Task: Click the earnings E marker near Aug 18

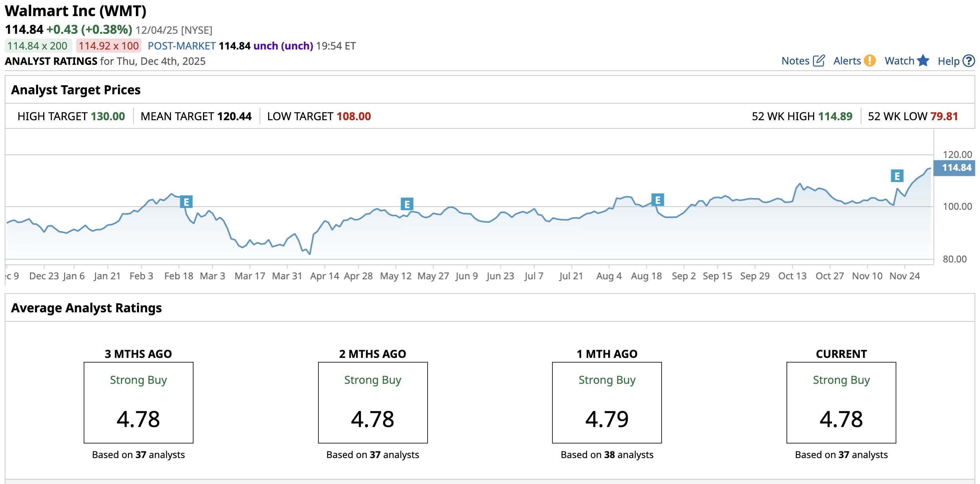Action: (x=658, y=200)
